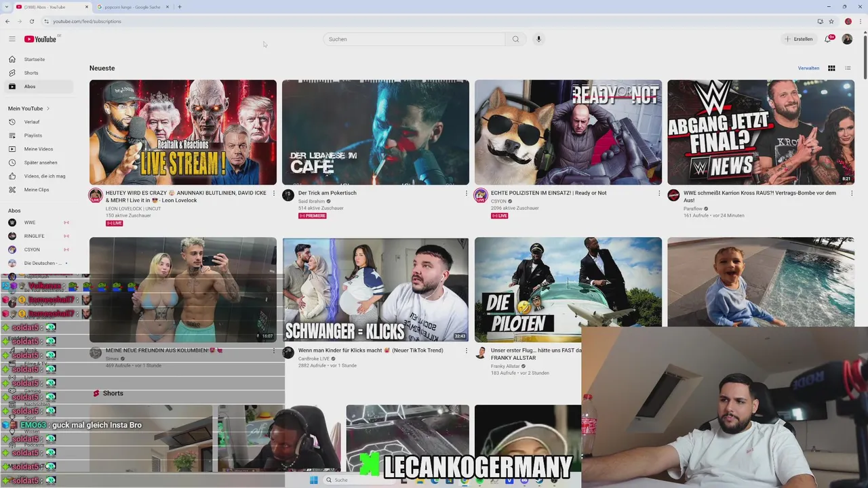
Task: Close the Google Suche tab
Action: coord(167,7)
